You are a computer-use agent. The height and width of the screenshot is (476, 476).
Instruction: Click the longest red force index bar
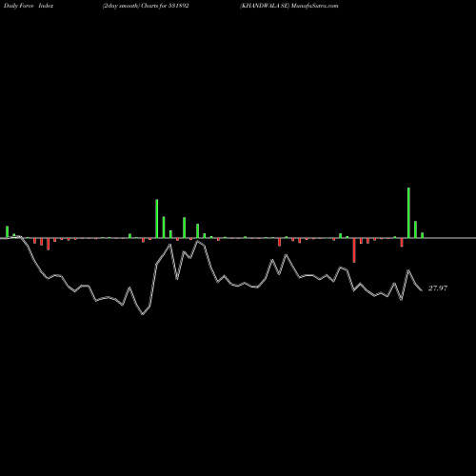[x=354, y=250]
